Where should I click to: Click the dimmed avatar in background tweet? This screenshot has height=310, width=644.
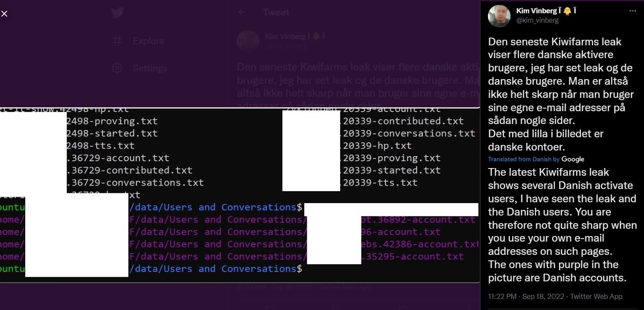pyautogui.click(x=247, y=41)
